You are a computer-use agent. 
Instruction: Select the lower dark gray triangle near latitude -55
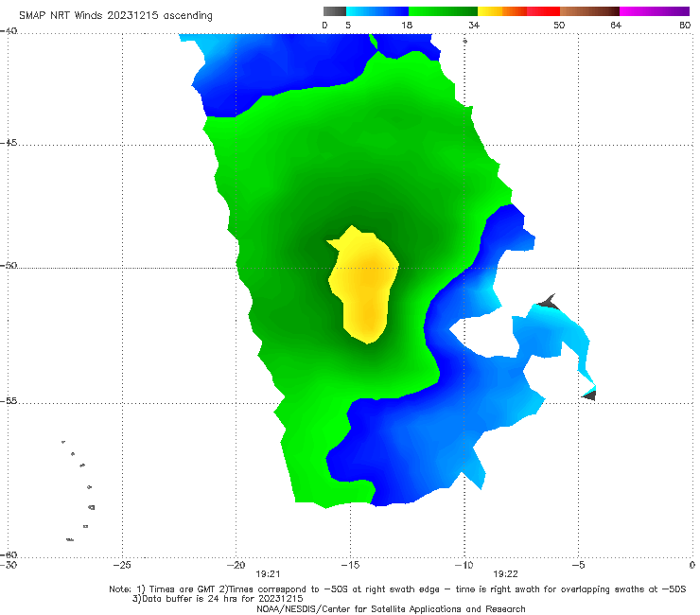589,395
